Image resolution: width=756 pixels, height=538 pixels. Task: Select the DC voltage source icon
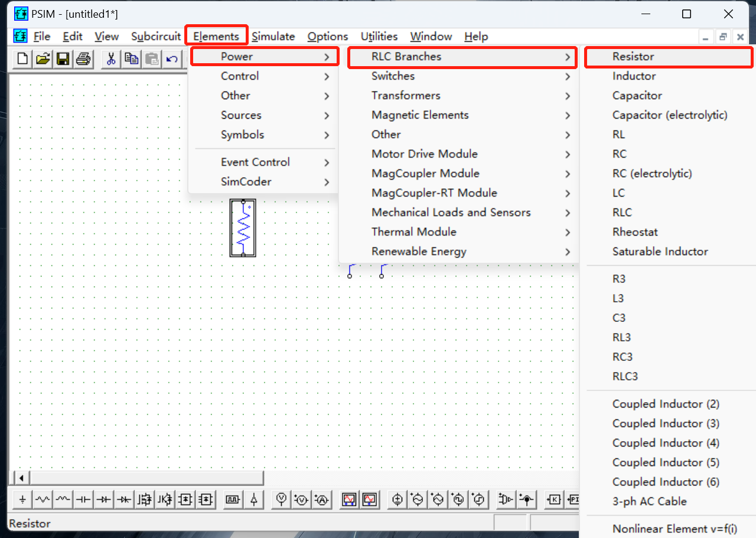[397, 500]
